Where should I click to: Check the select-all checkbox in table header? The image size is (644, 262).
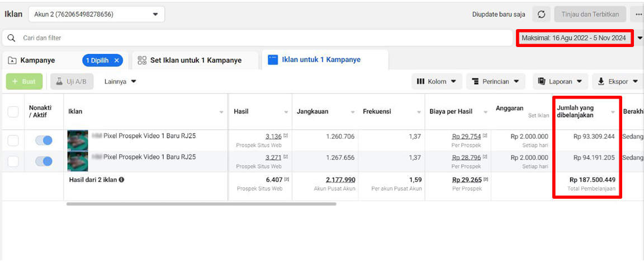coord(13,112)
